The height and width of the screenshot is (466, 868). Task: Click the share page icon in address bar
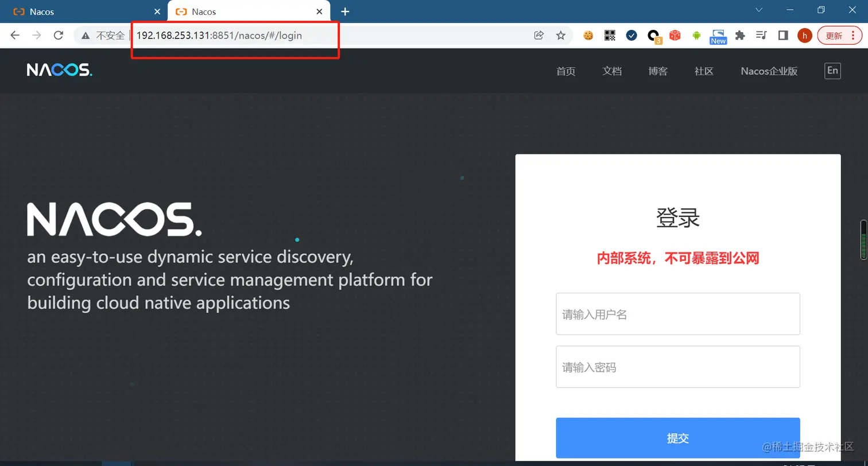click(538, 36)
